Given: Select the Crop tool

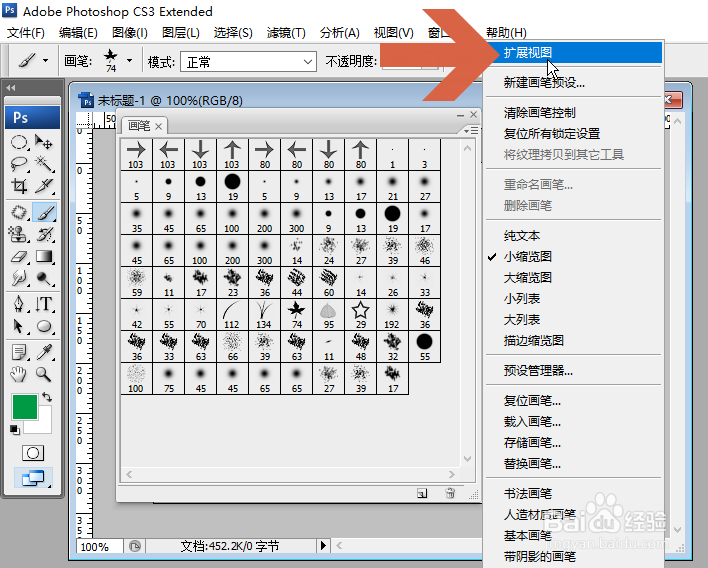Looking at the screenshot, I should (x=19, y=186).
